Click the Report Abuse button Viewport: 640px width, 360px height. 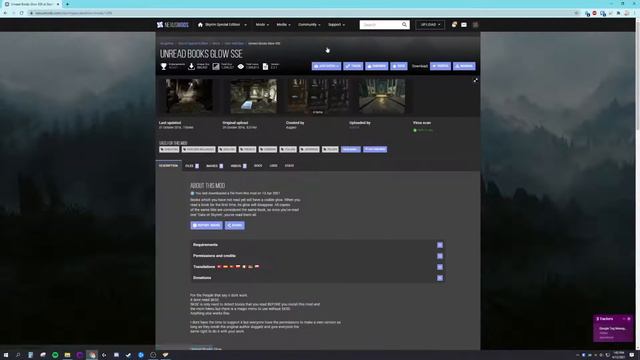click(x=207, y=225)
